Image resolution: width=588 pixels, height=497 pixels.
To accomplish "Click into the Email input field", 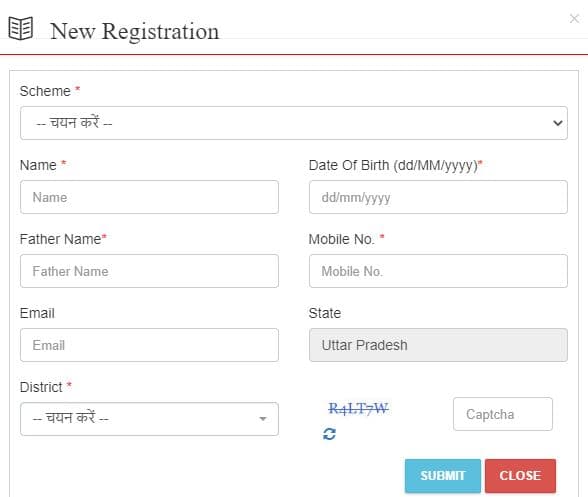I will 149,345.
